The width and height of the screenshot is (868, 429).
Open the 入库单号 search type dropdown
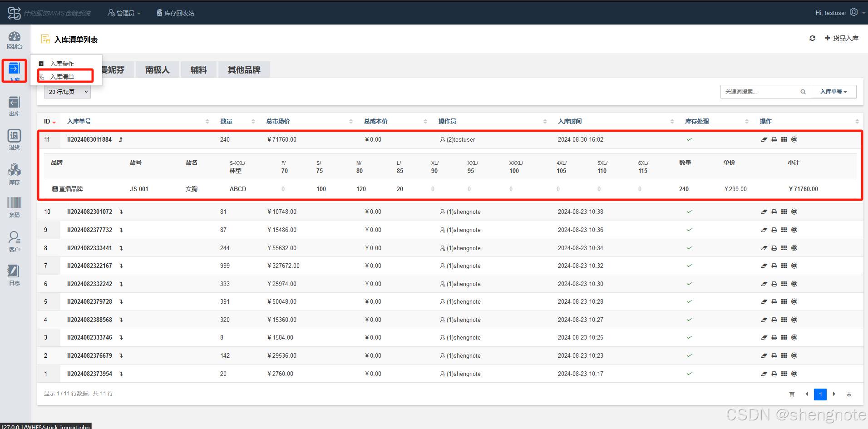point(833,92)
